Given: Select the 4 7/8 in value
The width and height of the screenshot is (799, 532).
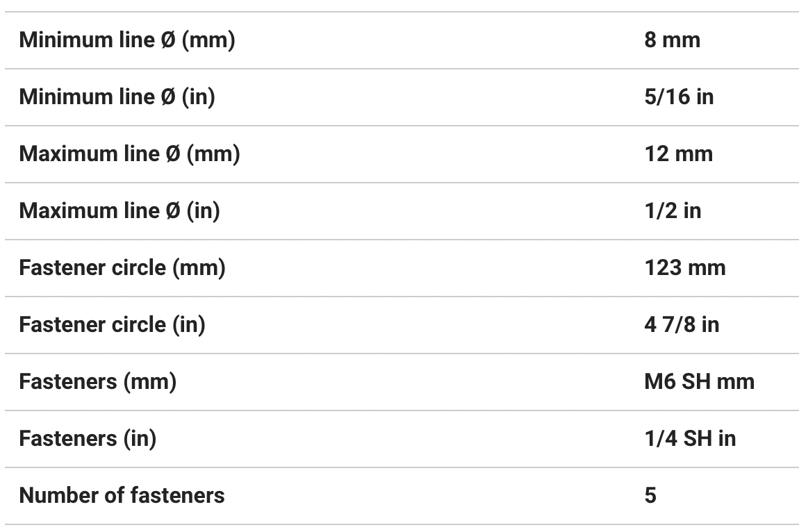Looking at the screenshot, I should [682, 325].
